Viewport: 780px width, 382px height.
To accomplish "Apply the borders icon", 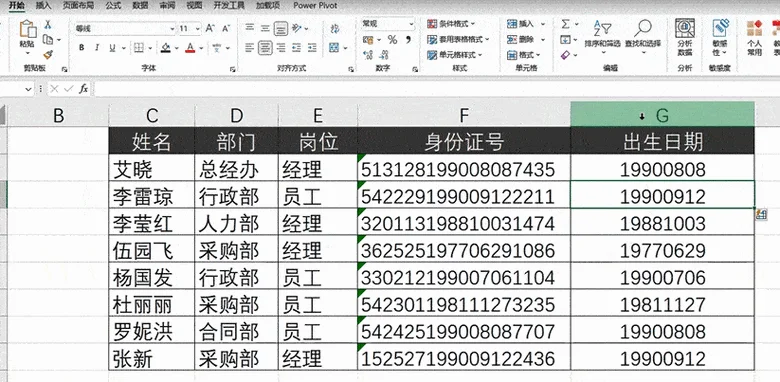I will (139, 48).
